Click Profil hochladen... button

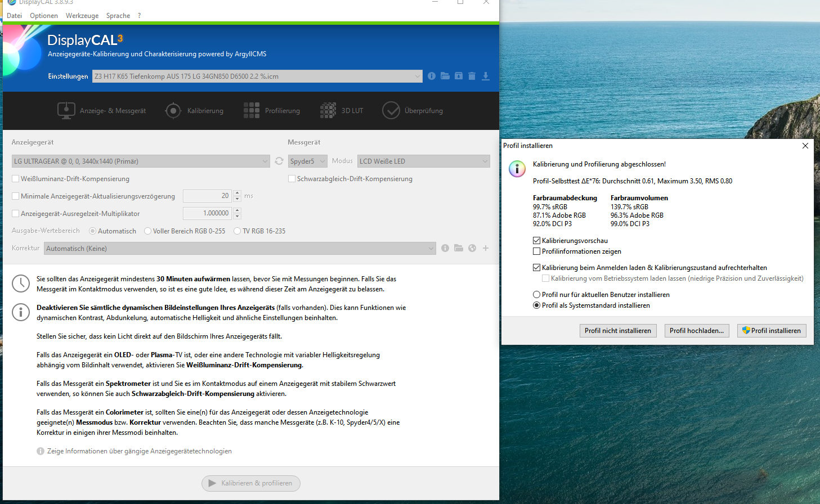pos(697,331)
